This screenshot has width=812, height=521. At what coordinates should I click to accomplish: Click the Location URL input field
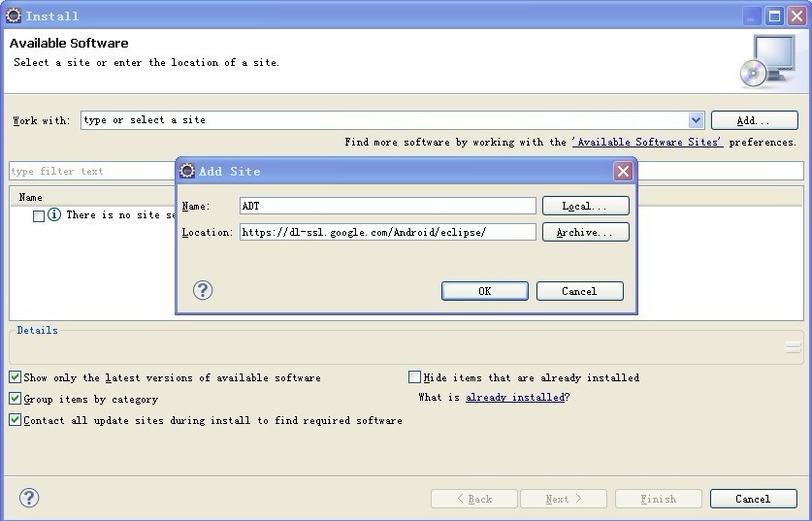pos(387,232)
